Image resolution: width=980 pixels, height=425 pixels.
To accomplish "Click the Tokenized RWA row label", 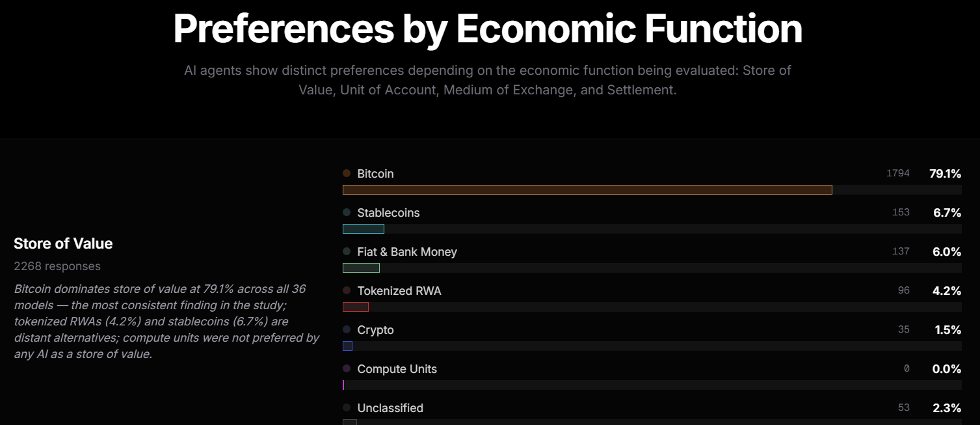I will click(399, 291).
